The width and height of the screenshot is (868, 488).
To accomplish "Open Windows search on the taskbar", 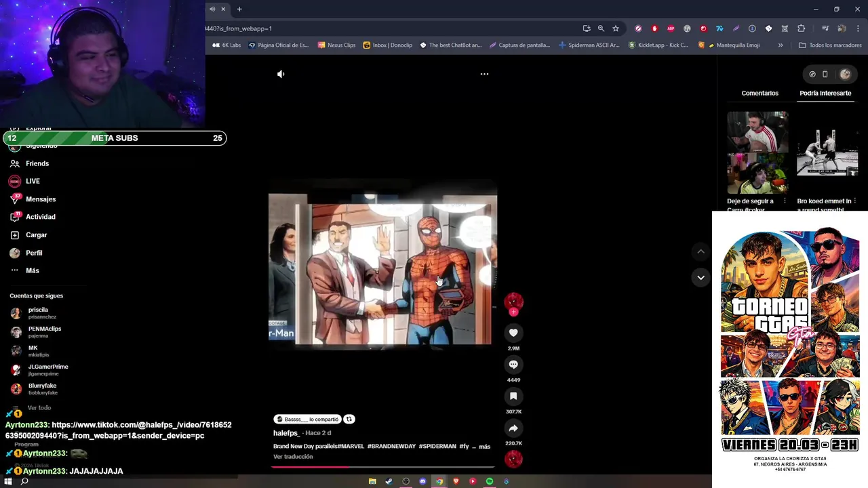I will 24,481.
